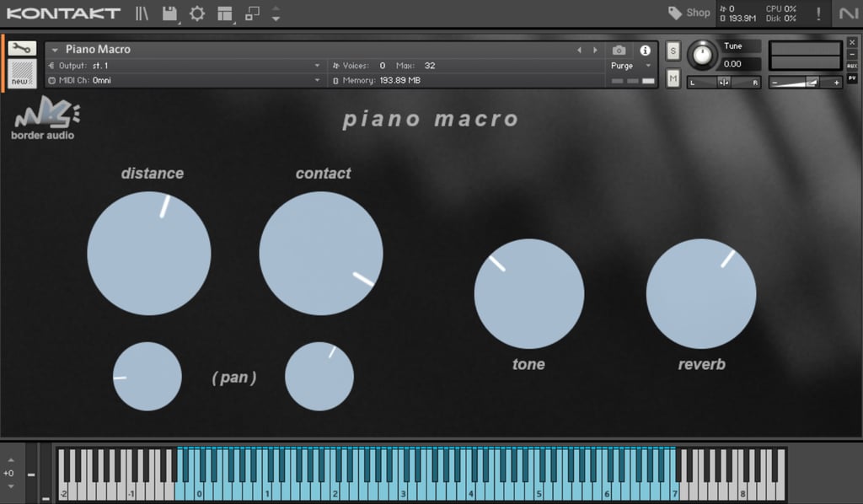Screen dimensions: 863x504
Task: Solo the instrument with S button
Action: 673,51
